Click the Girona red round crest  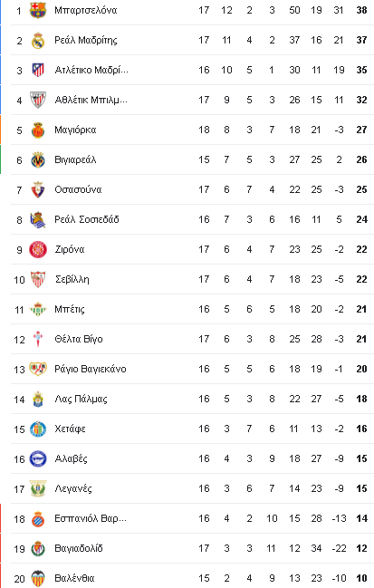coord(38,250)
